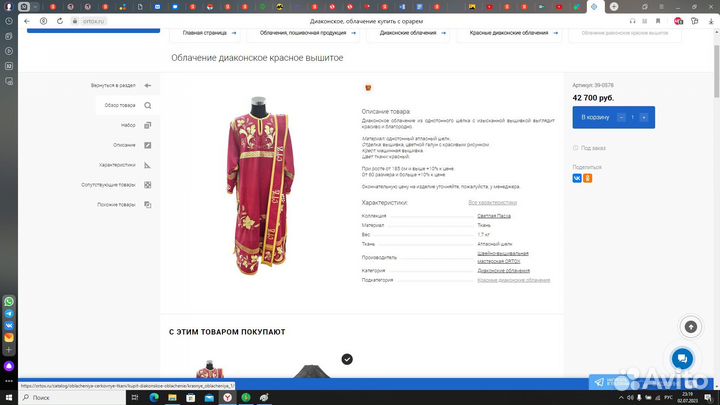Click the Windows taskbar Поиск search box
Screen dimensions: 720x405
[x=72, y=398]
